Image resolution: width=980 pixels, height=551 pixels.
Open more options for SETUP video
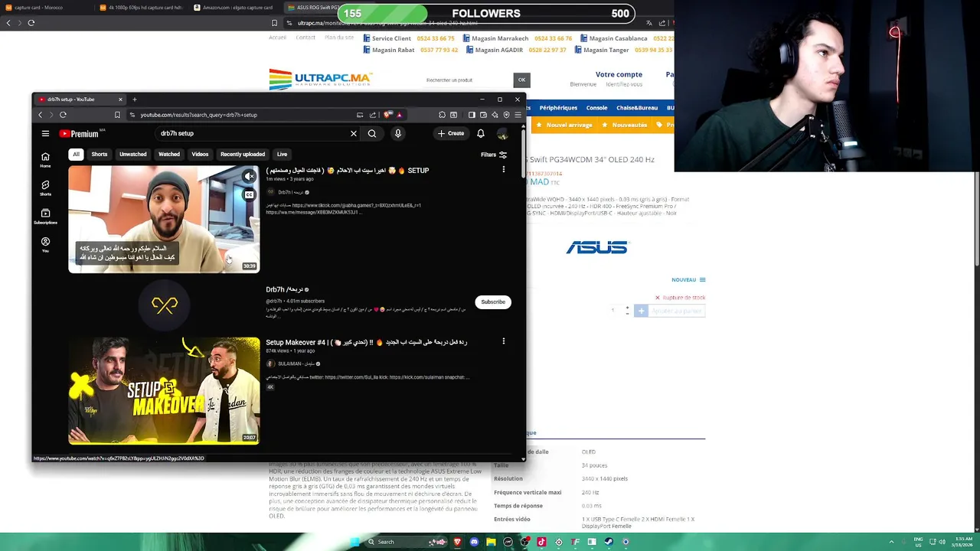[503, 169]
